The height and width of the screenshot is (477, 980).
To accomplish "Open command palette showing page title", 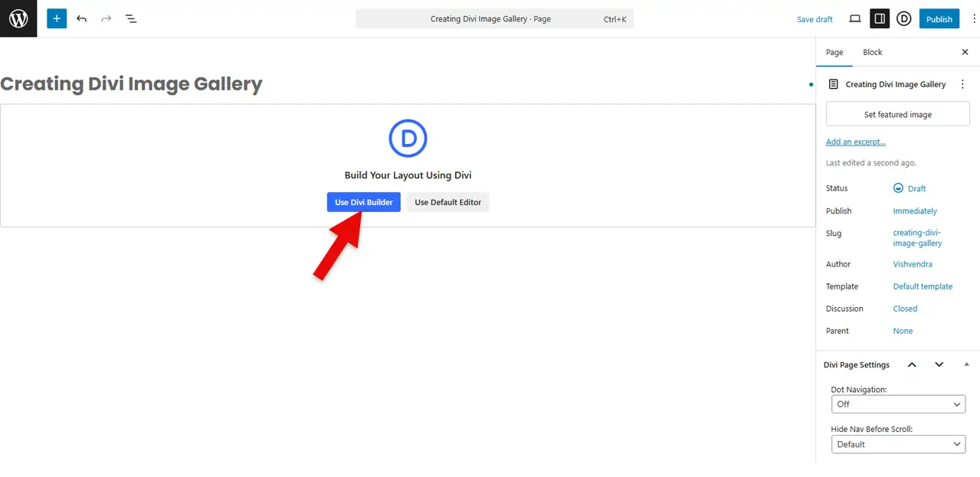I will [x=494, y=19].
